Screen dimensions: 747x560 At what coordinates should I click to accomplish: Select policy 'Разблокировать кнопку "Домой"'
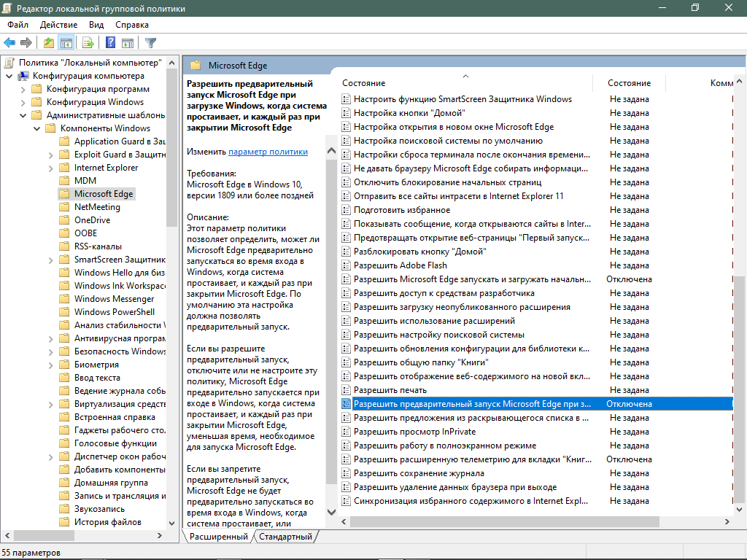(x=419, y=252)
